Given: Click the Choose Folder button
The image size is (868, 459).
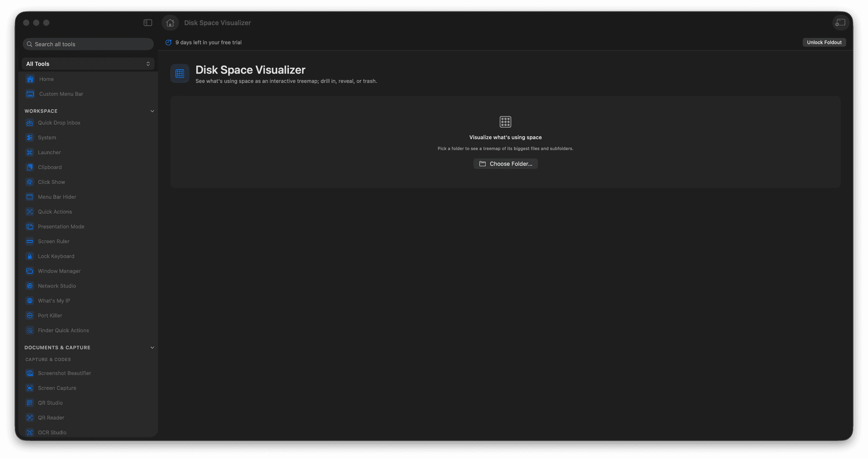Looking at the screenshot, I should tap(505, 164).
